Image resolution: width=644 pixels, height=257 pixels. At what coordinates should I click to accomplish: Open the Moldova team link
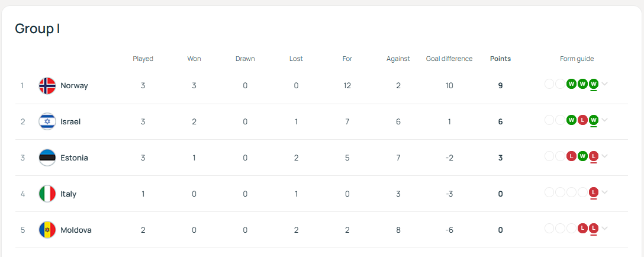click(x=76, y=230)
